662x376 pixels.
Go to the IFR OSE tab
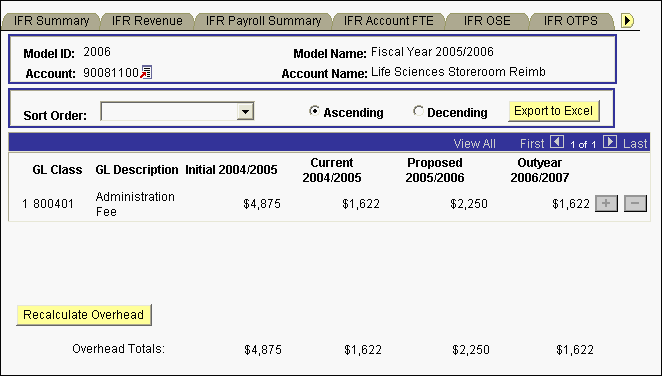[x=487, y=21]
